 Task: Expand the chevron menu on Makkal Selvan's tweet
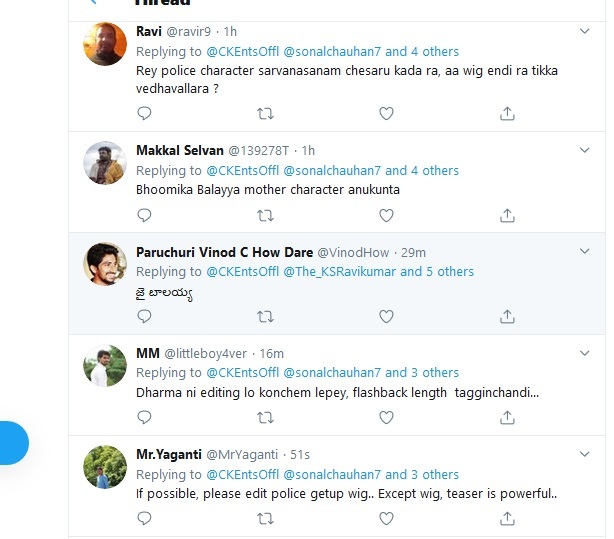[584, 150]
